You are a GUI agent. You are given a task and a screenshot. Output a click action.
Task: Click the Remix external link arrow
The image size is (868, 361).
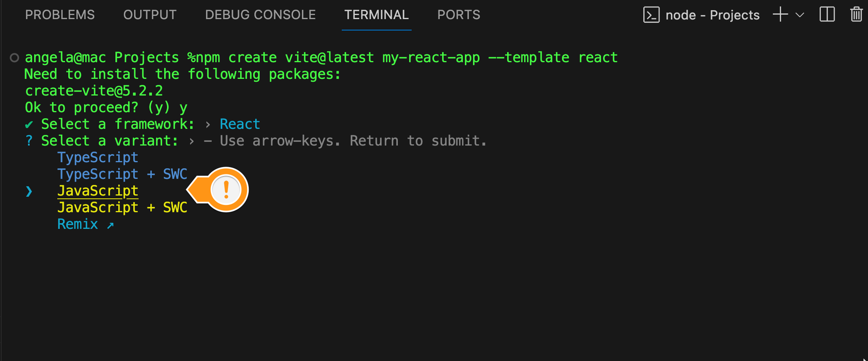(x=110, y=225)
